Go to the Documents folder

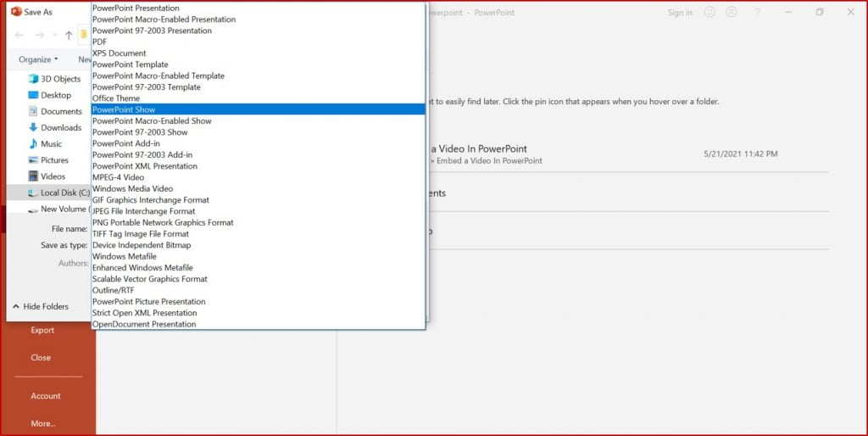pyautogui.click(x=55, y=111)
